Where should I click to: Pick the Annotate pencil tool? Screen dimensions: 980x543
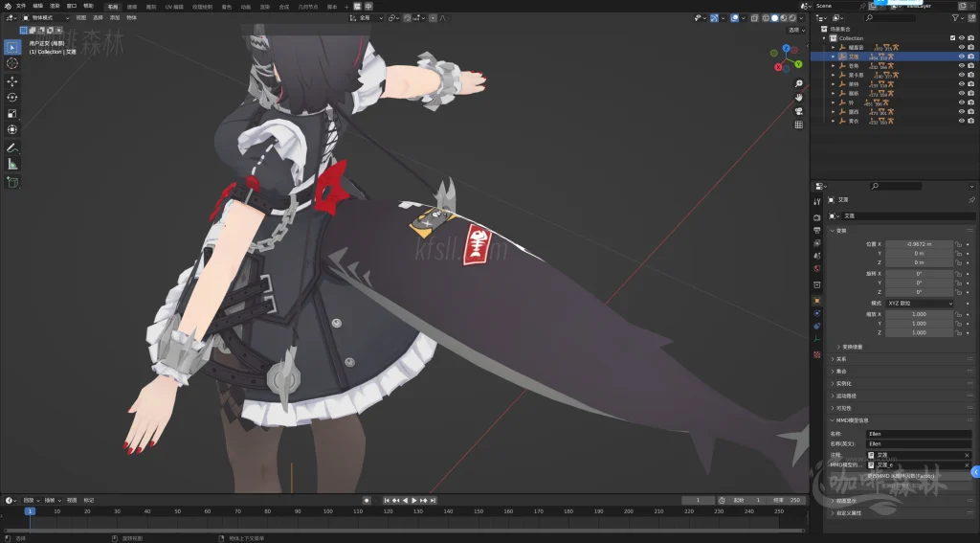pos(11,148)
